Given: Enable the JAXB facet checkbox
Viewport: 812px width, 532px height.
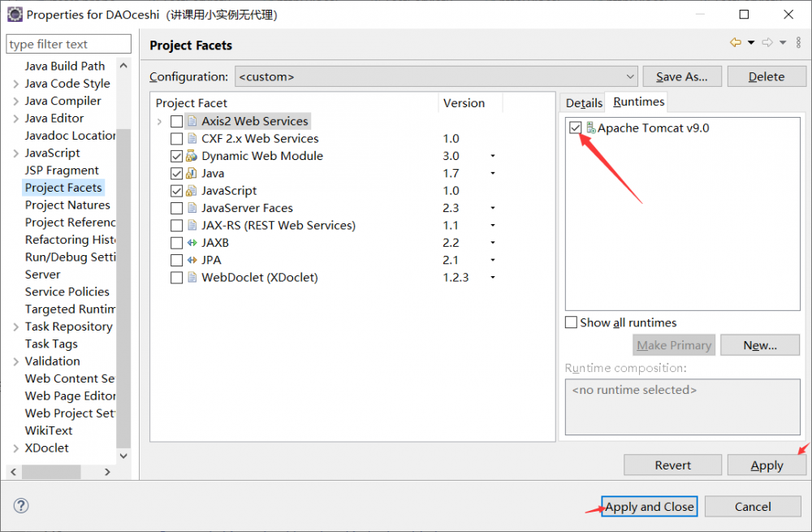Looking at the screenshot, I should click(176, 243).
